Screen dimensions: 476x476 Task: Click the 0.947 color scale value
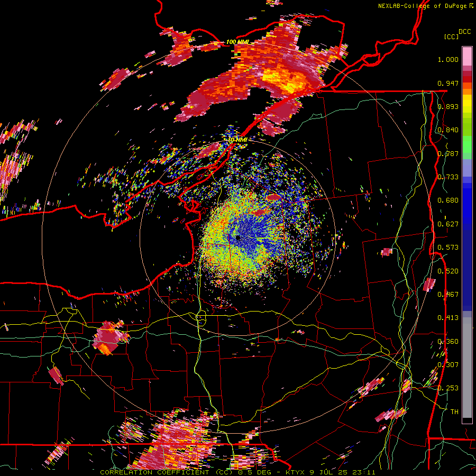448,83
